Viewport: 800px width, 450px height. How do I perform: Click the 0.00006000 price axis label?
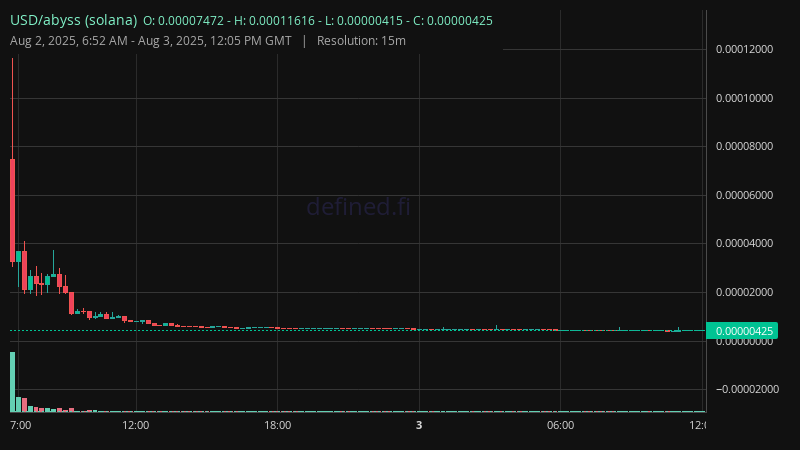[x=744, y=195]
